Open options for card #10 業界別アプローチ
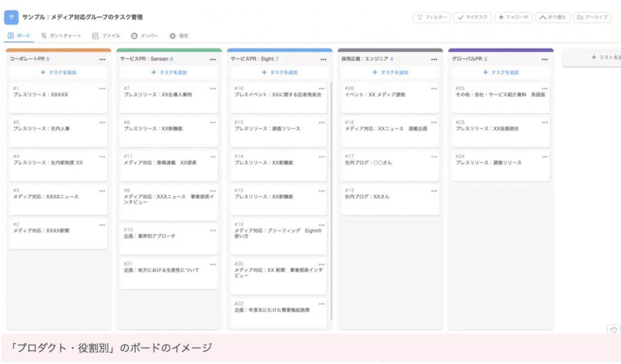 [x=213, y=230]
